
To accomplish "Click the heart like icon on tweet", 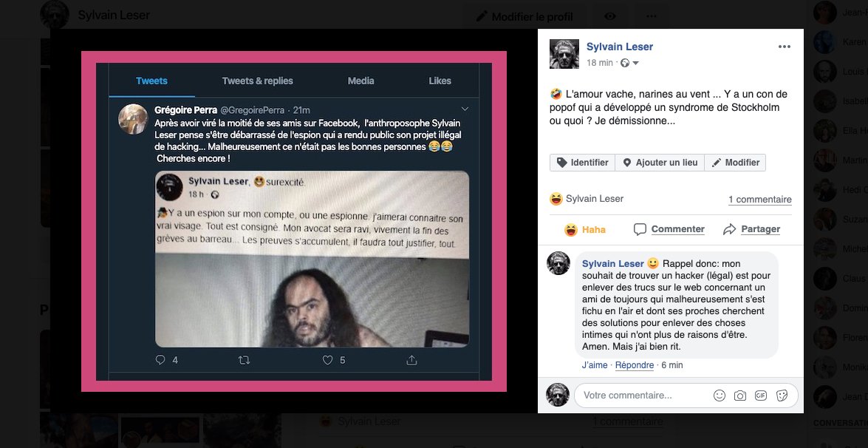I will coord(327,360).
